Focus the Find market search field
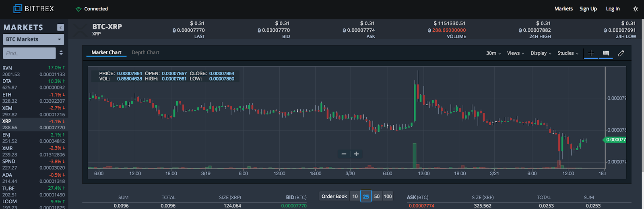Screen dimensions: 644x209 29,53
